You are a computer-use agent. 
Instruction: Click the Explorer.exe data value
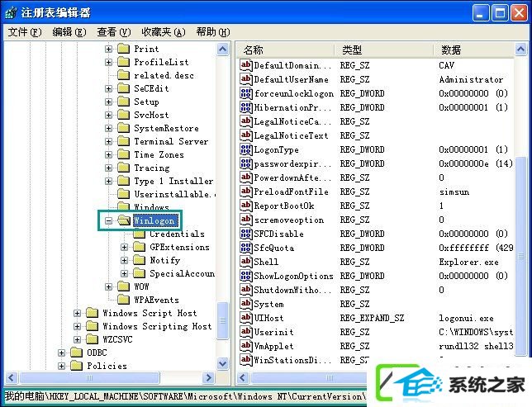pos(468,262)
